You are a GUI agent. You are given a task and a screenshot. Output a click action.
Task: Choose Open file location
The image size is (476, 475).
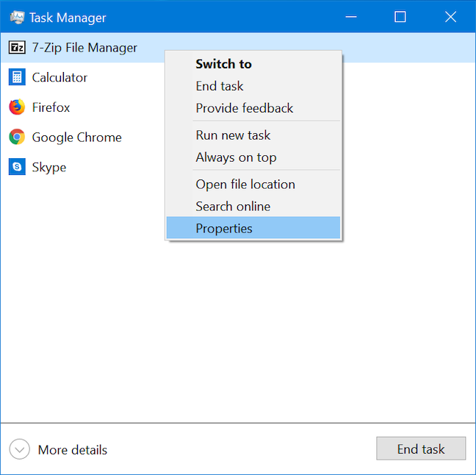pos(253,185)
